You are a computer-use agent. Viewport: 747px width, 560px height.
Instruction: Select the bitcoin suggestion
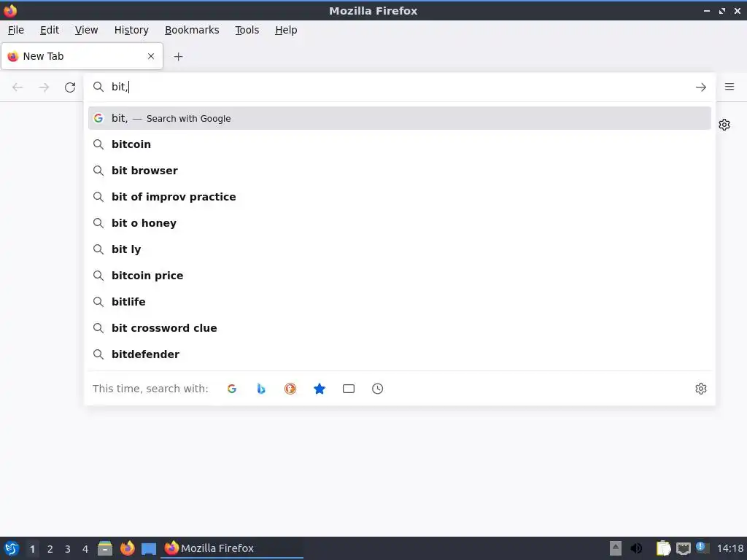[x=399, y=144]
